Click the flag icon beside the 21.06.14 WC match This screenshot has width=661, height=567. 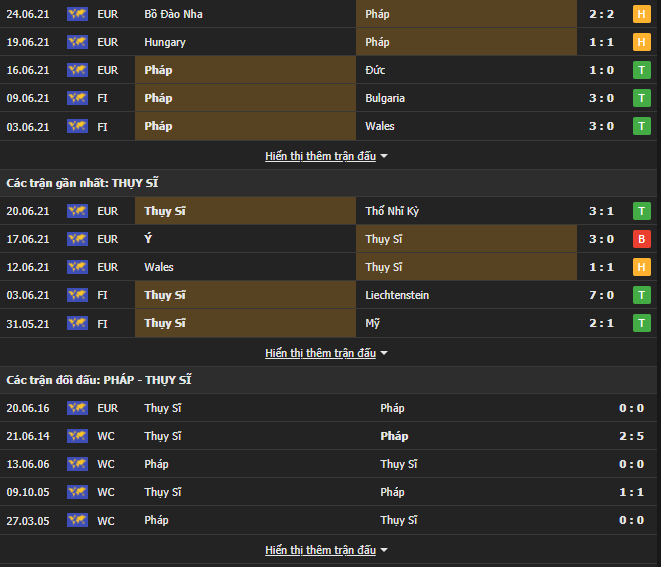(77, 436)
